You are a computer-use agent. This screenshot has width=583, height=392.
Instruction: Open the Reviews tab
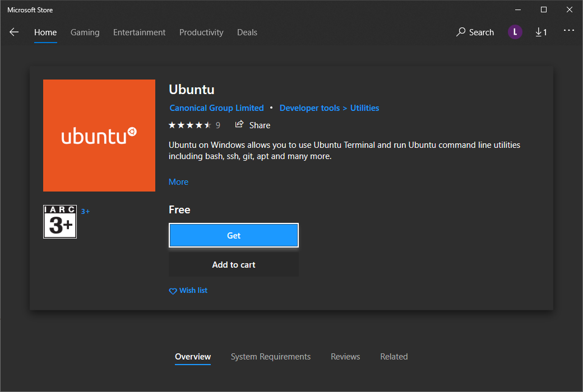[x=345, y=357]
